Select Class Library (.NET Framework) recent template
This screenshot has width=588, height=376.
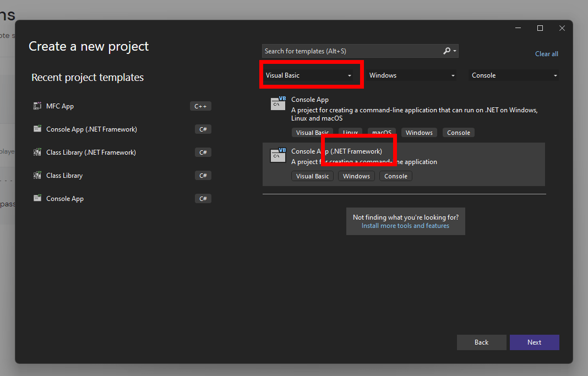click(122, 152)
